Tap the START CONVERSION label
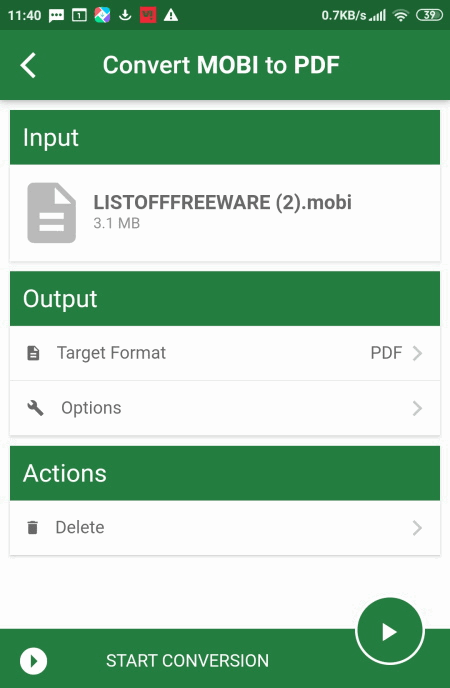The image size is (450, 688). point(187,661)
